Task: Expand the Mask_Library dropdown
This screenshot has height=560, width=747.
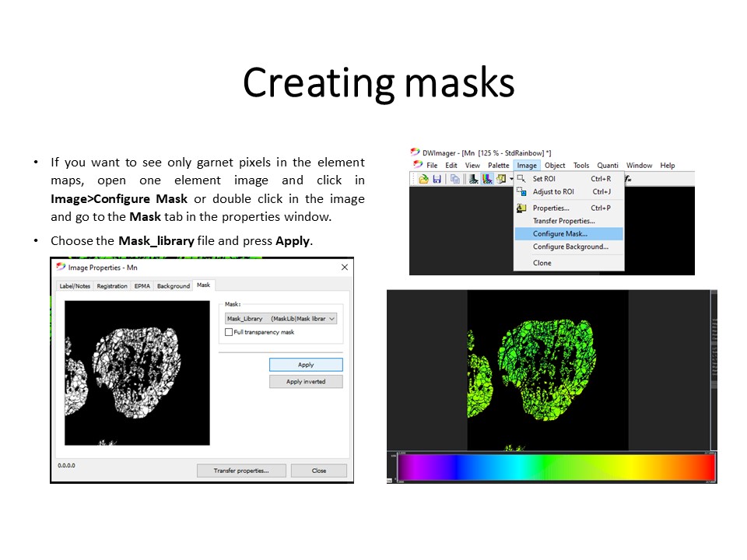Action: [332, 318]
